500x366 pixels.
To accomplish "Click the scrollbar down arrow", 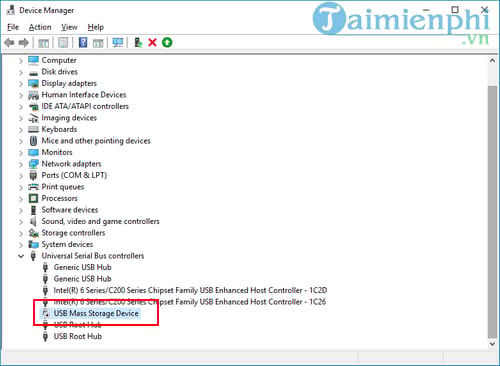I will [492, 344].
